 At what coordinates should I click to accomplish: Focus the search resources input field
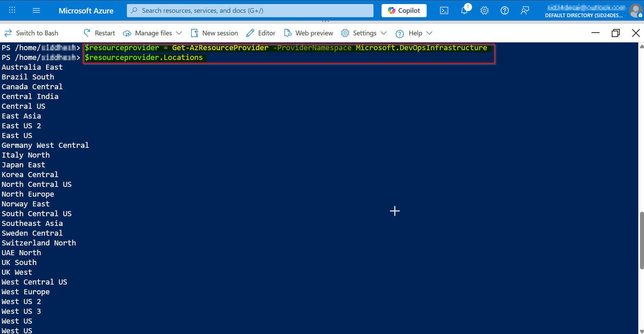coord(250,10)
